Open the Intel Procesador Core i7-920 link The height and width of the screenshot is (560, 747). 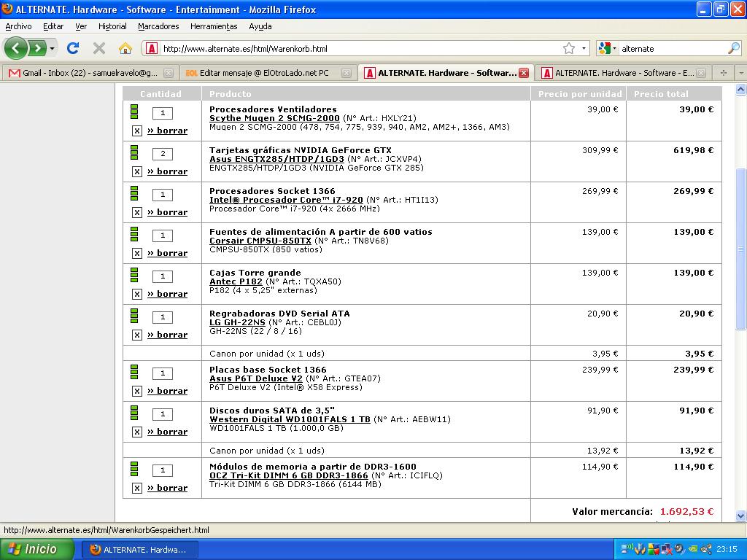tap(286, 200)
